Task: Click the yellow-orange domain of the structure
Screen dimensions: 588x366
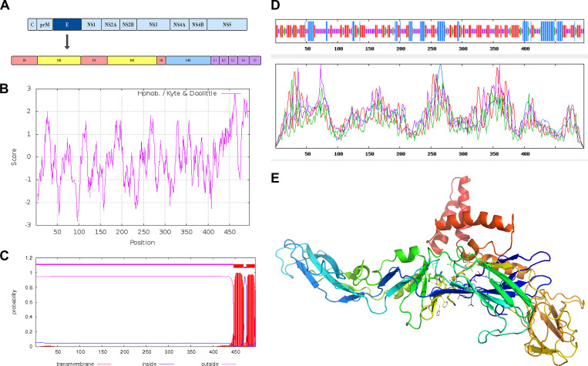Action: (x=553, y=326)
